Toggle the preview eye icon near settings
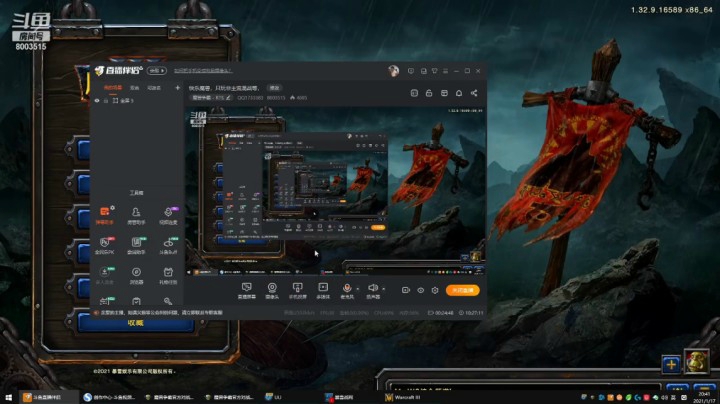Viewport: 720px width, 404px height. tap(421, 290)
